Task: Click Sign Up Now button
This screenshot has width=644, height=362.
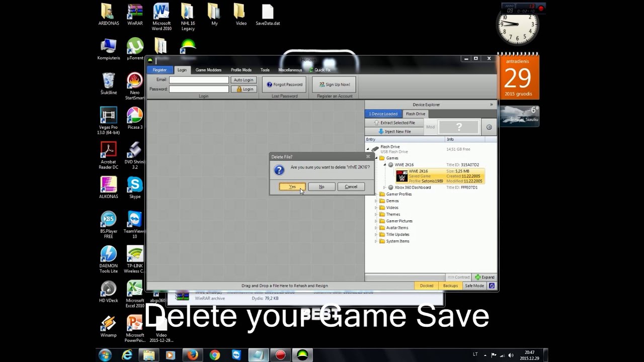Action: coord(335,84)
